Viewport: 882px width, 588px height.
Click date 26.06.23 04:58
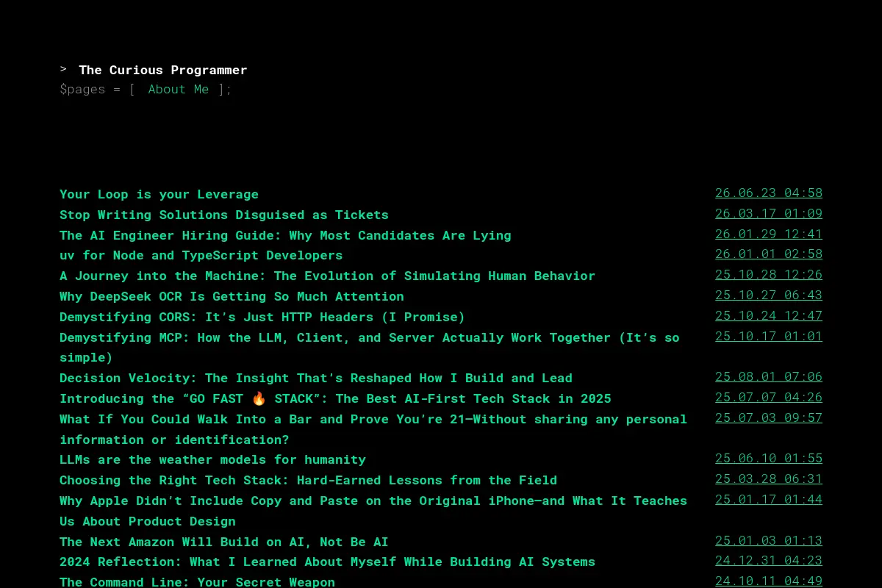point(769,193)
